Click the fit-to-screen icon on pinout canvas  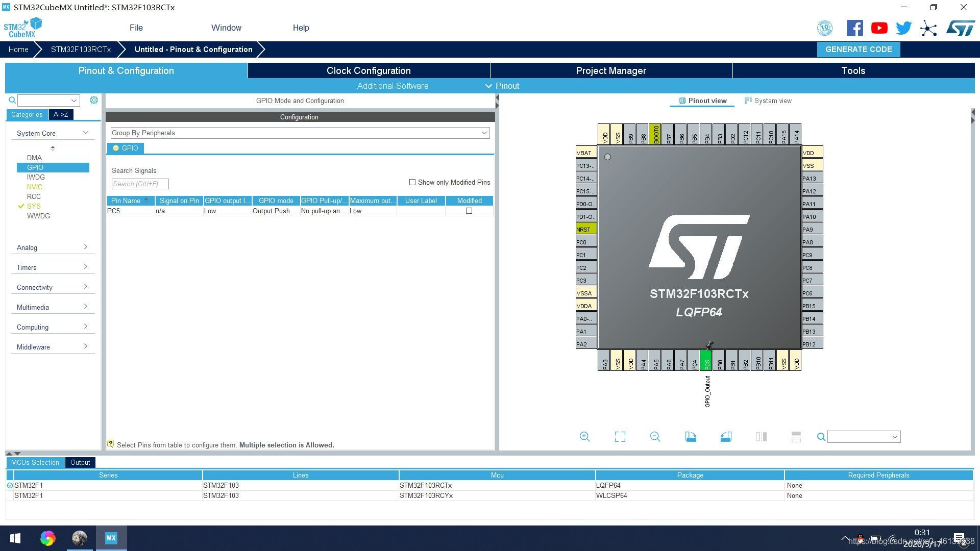pos(620,437)
